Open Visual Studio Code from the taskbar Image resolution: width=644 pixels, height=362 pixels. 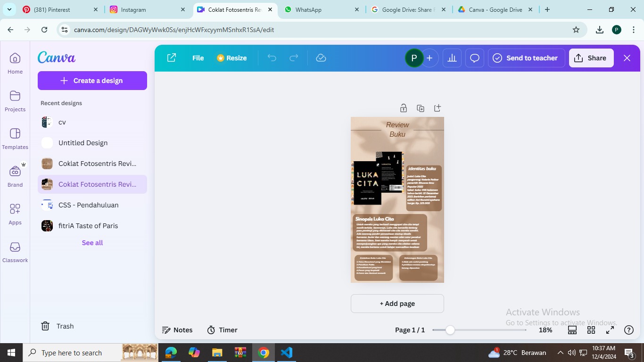pos(287,353)
